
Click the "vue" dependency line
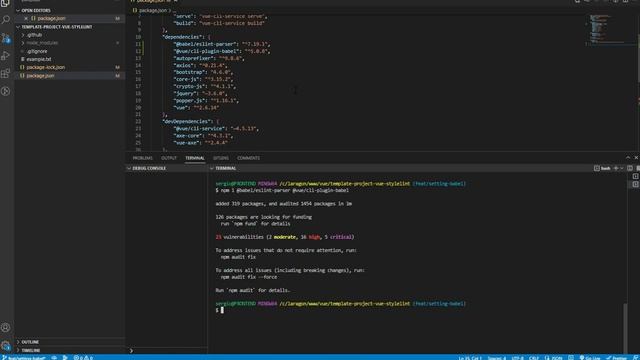(196, 108)
